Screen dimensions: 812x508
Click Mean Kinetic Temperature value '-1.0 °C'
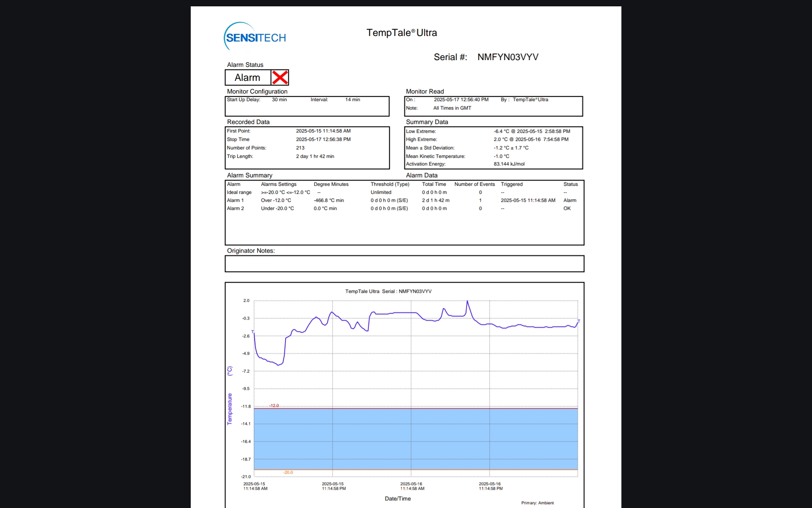pos(501,156)
